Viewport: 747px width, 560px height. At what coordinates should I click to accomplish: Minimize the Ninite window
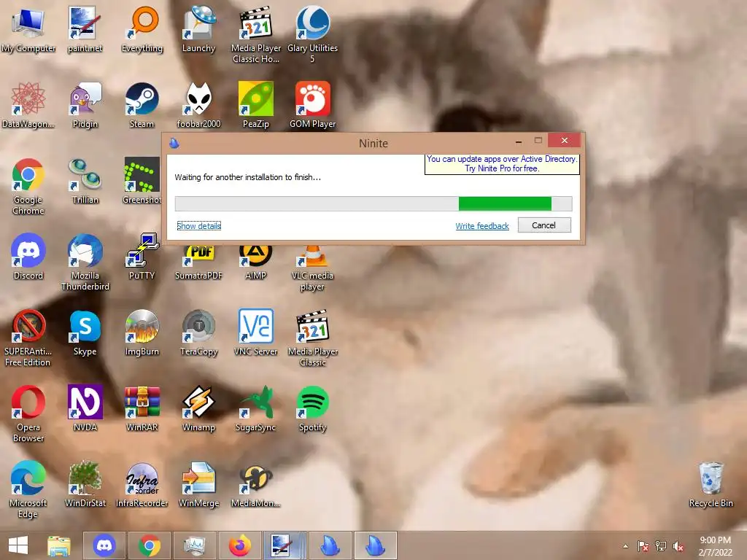(x=519, y=141)
